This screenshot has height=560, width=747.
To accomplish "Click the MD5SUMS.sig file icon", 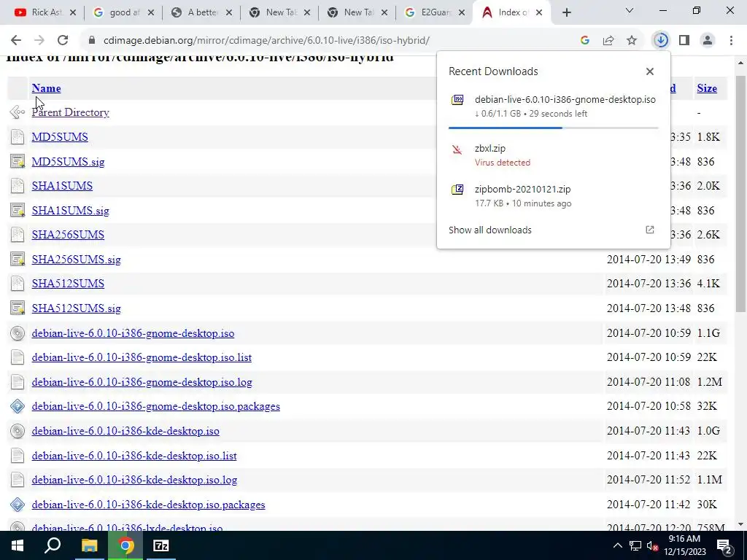I will (18, 161).
